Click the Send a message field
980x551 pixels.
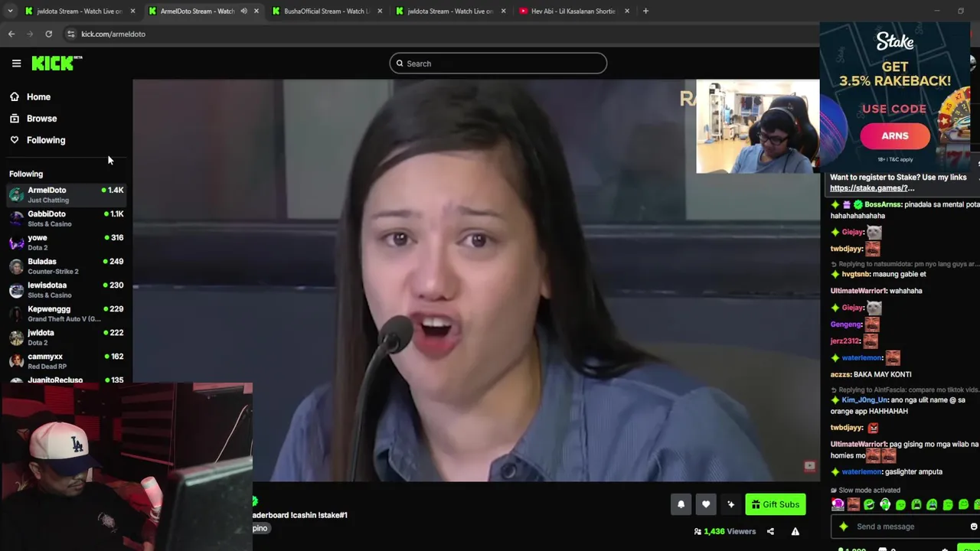903,527
